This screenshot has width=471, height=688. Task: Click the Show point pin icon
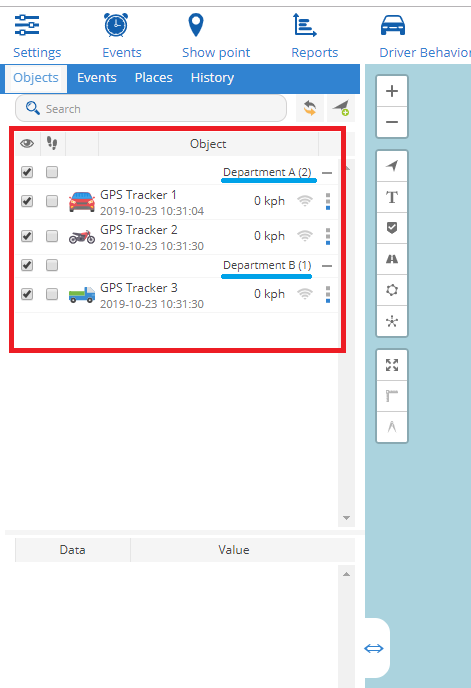(x=196, y=25)
